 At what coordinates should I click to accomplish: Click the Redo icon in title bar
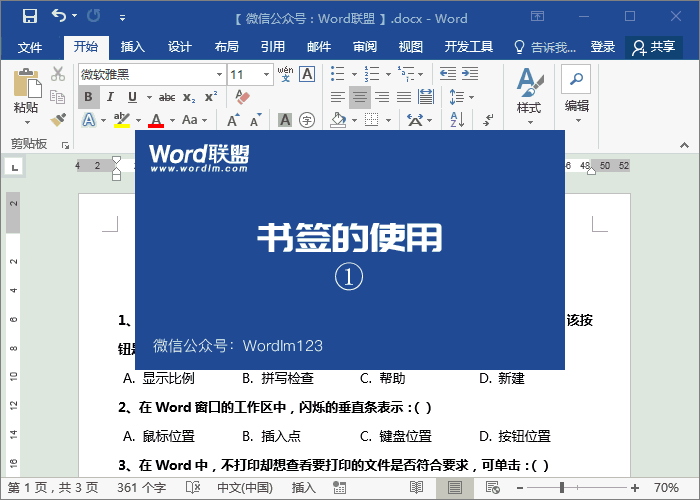(x=94, y=16)
